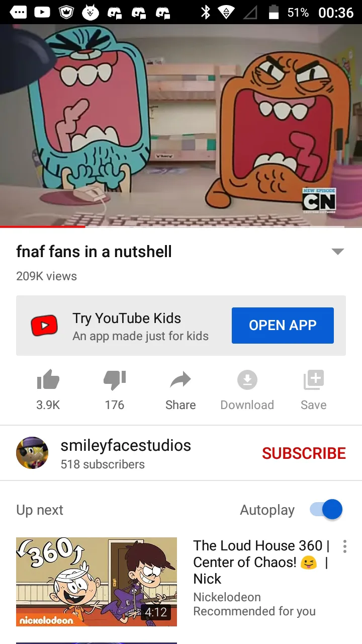Tap the Download icon
This screenshot has height=644, width=362.
pyautogui.click(x=247, y=380)
